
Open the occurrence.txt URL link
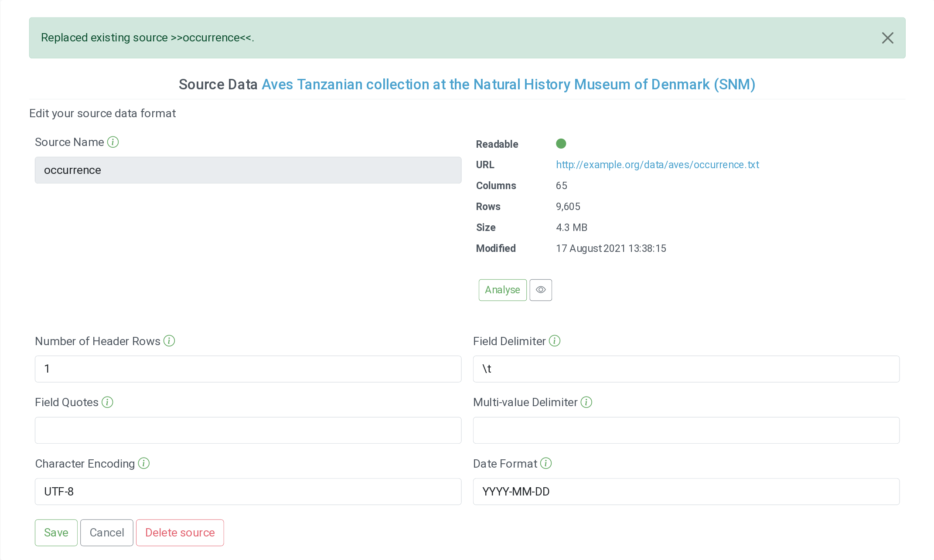pyautogui.click(x=657, y=165)
